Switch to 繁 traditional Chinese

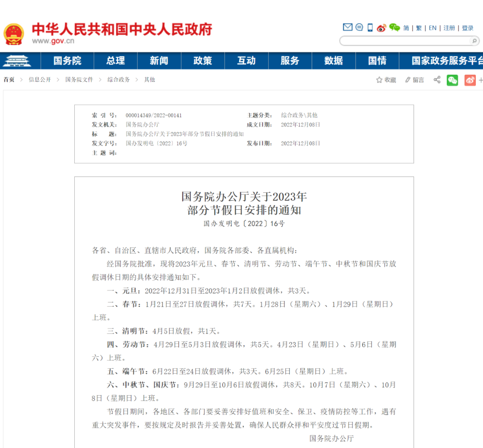419,28
